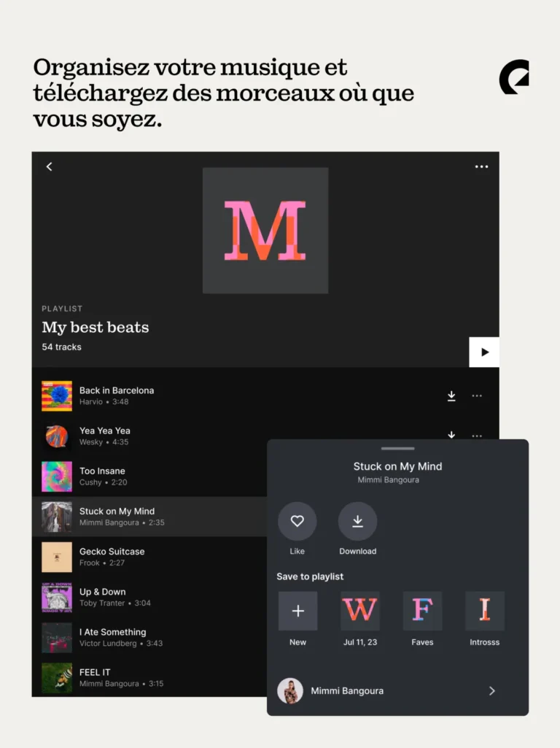Image resolution: width=560 pixels, height=748 pixels.
Task: Save track to Introsss playlist
Action: click(x=485, y=611)
